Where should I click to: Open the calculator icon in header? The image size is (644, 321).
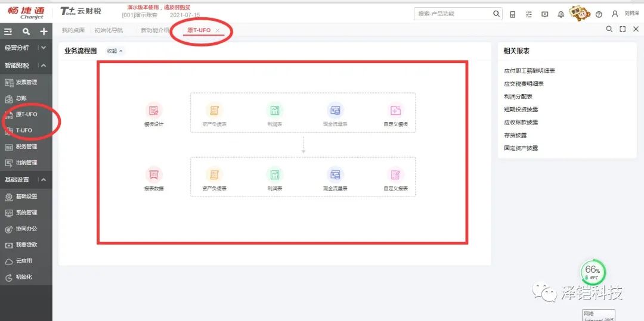point(513,14)
